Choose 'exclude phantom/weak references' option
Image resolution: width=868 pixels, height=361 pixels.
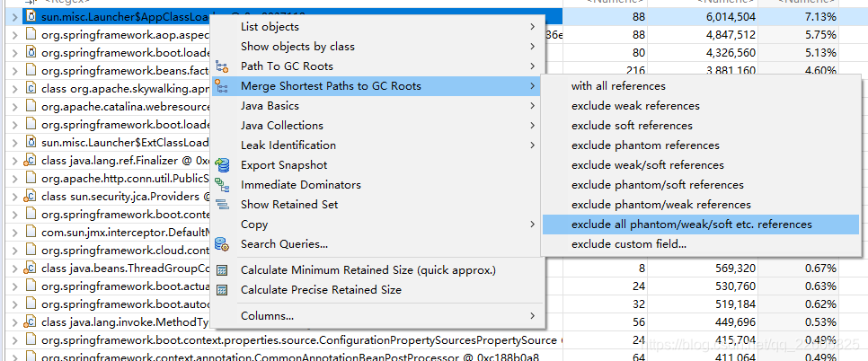click(701, 205)
